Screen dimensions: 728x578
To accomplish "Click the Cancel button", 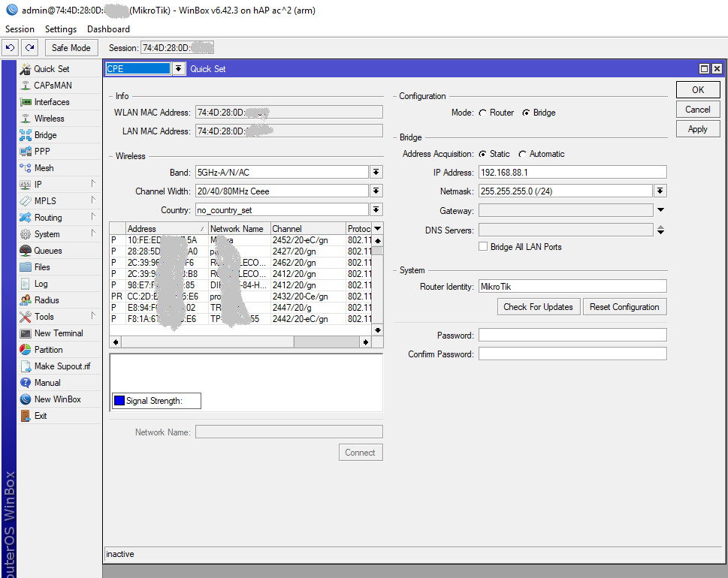I will (698, 110).
